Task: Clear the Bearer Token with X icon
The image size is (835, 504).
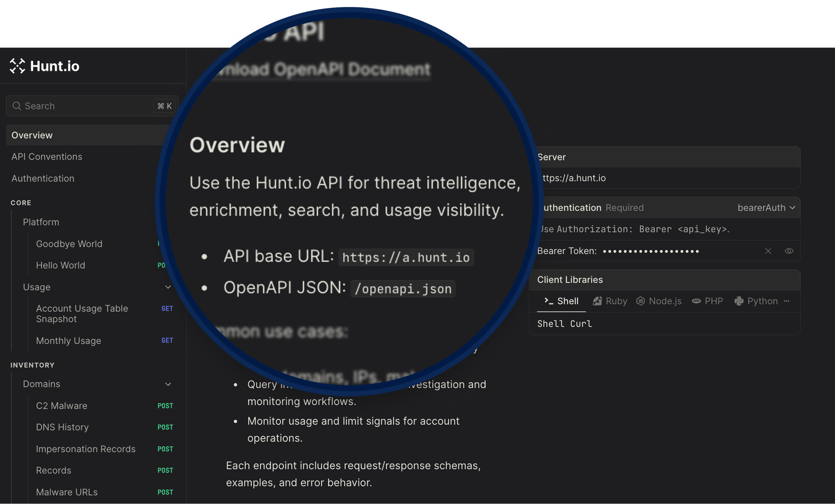Action: (x=768, y=251)
